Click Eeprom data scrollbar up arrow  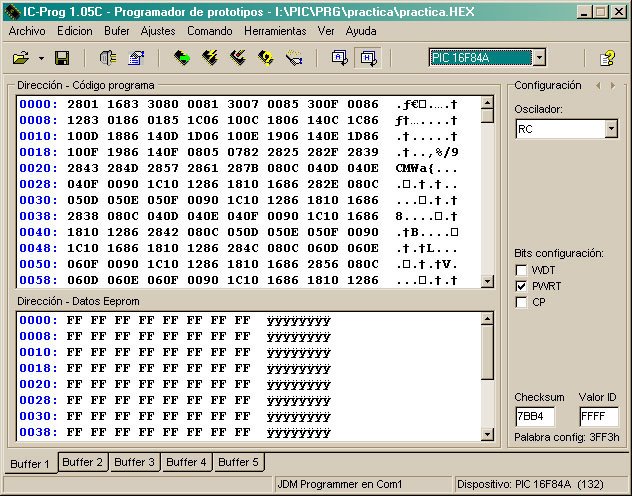(x=487, y=319)
